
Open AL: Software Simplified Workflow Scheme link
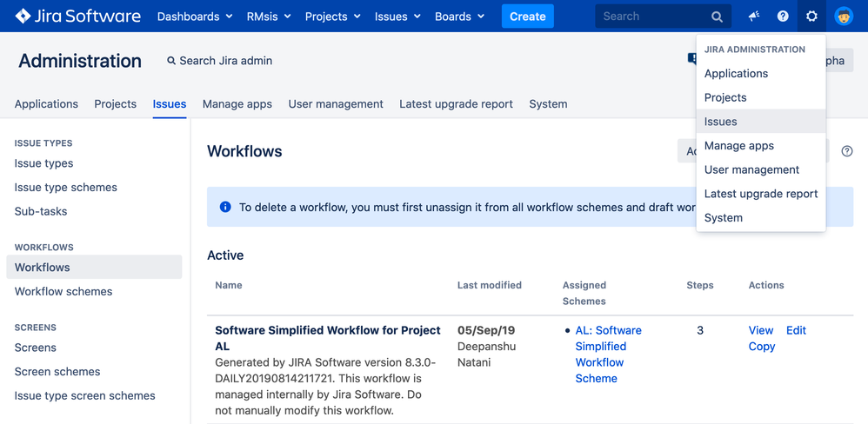[608, 354]
